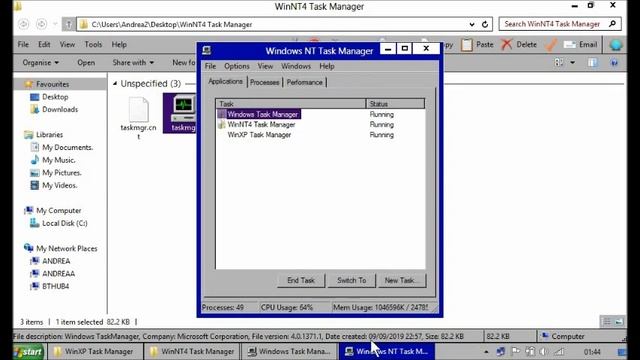This screenshot has width=640, height=360.
Task: Click the Switch To button
Action: (x=351, y=280)
